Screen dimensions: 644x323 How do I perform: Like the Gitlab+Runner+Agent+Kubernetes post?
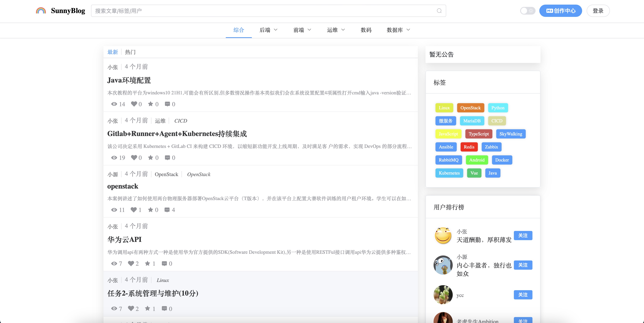pos(134,157)
